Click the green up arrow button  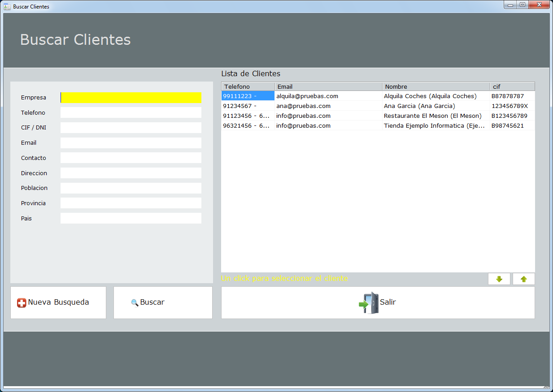pos(523,279)
